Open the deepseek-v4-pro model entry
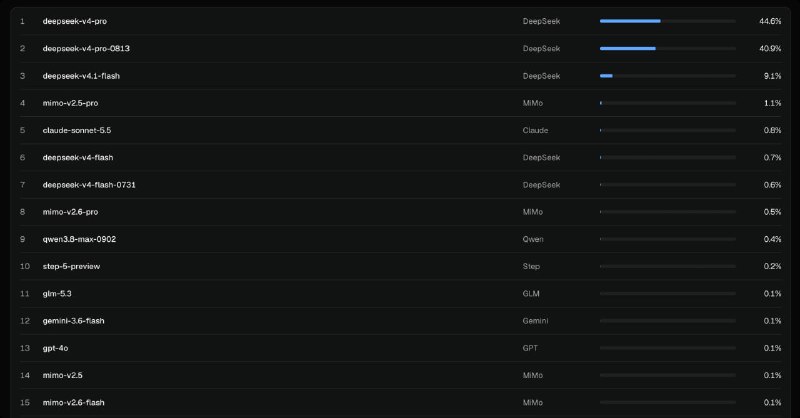 [401, 21]
